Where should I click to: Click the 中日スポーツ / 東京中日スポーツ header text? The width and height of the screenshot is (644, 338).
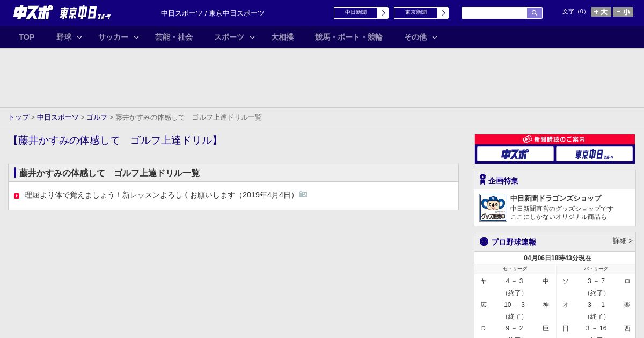point(213,13)
